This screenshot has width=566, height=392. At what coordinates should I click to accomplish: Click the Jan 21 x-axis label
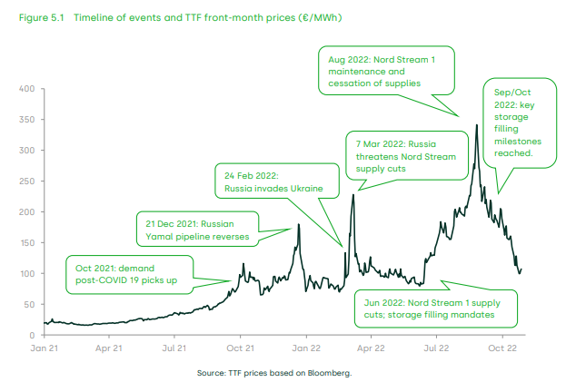point(44,346)
